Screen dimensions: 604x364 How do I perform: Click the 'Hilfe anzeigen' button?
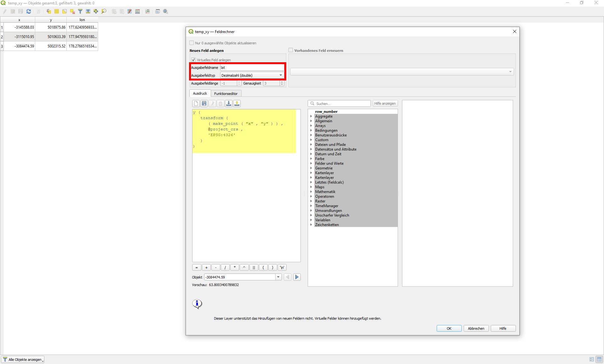tap(385, 103)
